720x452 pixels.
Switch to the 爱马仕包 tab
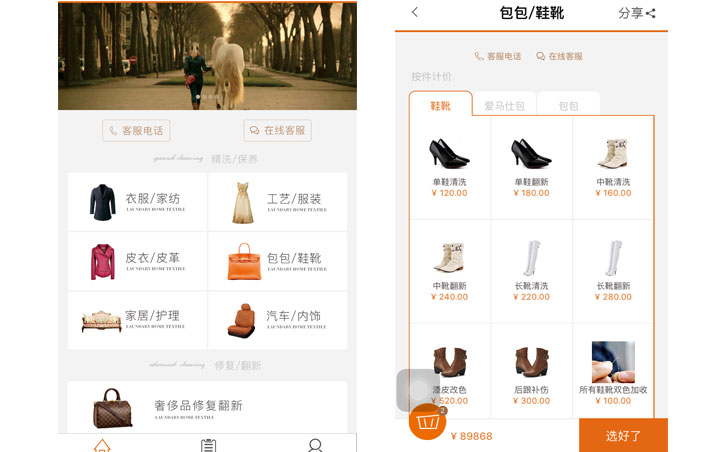[504, 105]
